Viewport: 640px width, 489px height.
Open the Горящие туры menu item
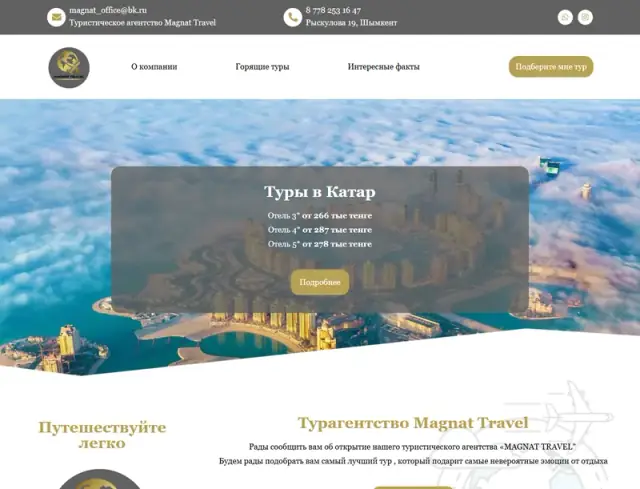(262, 67)
